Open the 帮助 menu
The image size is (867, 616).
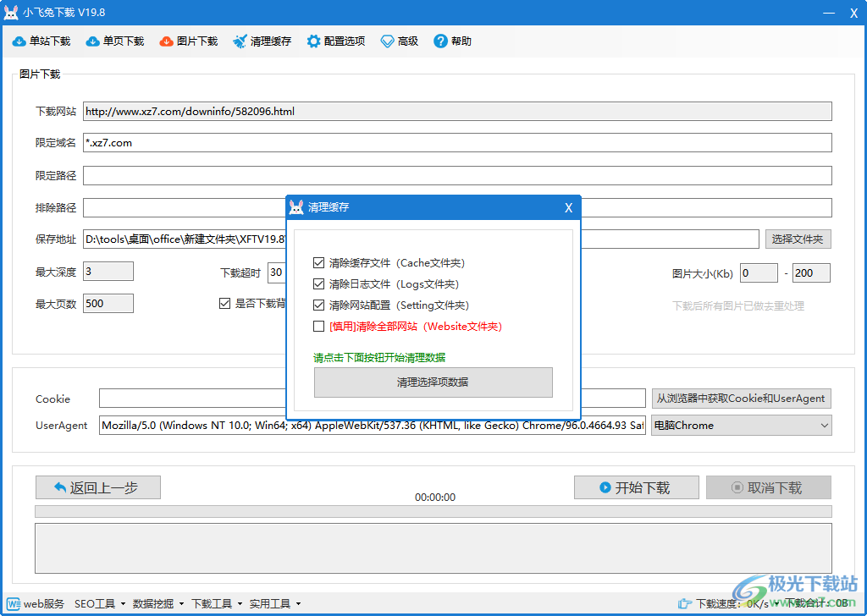coord(453,41)
